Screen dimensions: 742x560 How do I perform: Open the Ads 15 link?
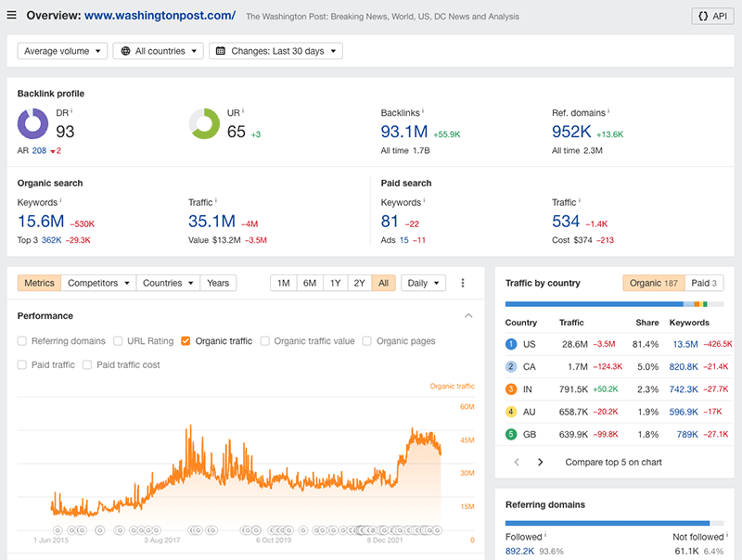pyautogui.click(x=404, y=240)
